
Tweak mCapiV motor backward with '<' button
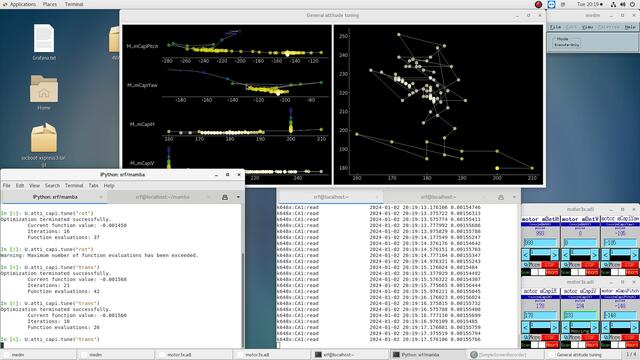coord(566,327)
